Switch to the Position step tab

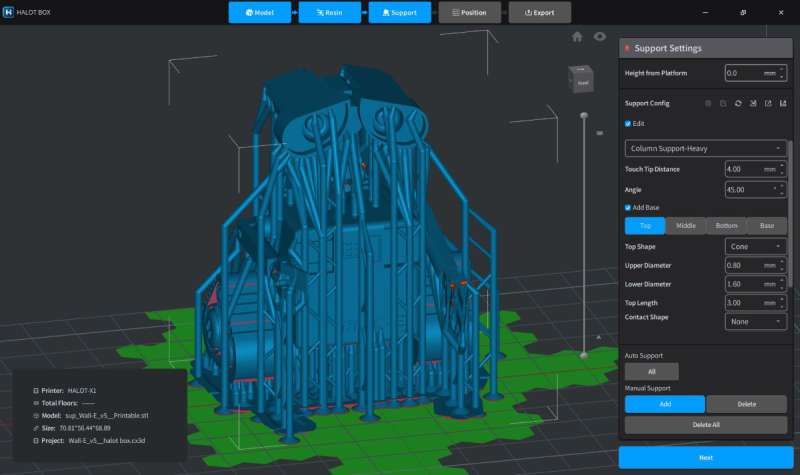click(x=469, y=12)
